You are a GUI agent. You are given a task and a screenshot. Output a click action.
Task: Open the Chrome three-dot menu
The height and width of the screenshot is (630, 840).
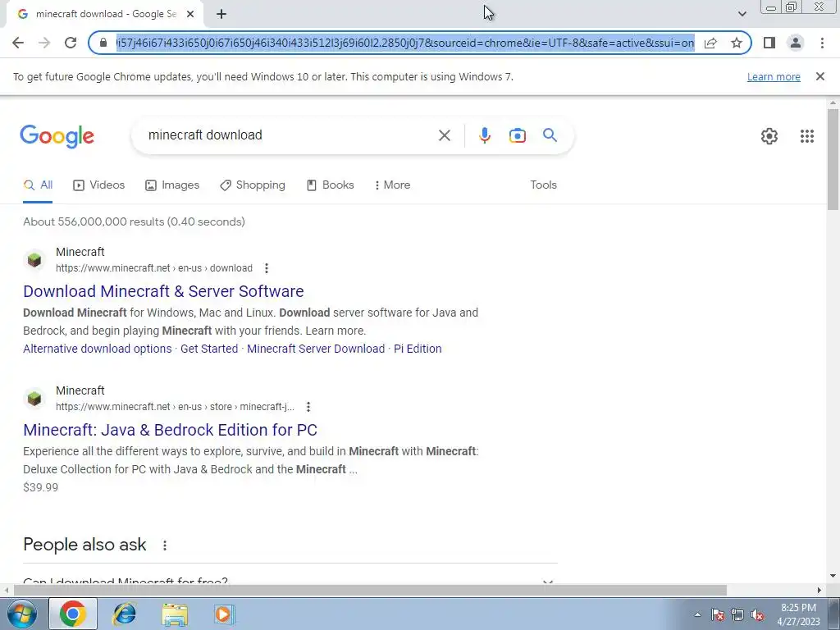(x=822, y=43)
